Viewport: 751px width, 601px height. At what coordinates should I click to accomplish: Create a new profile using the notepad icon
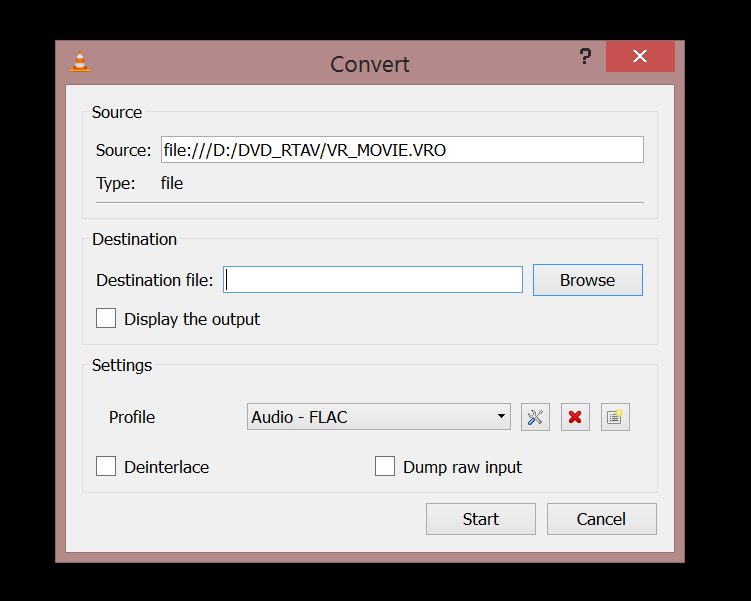coord(615,417)
